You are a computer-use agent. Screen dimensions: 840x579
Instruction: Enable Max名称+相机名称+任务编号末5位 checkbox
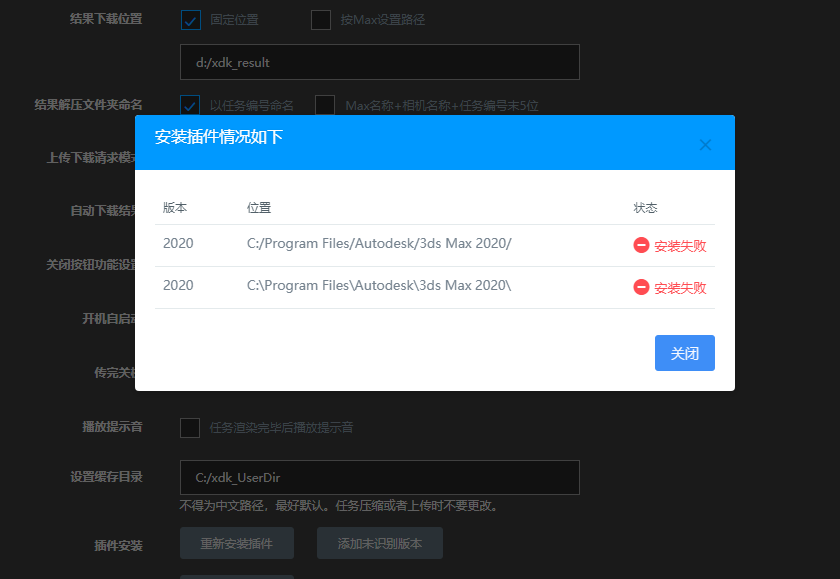click(x=325, y=105)
